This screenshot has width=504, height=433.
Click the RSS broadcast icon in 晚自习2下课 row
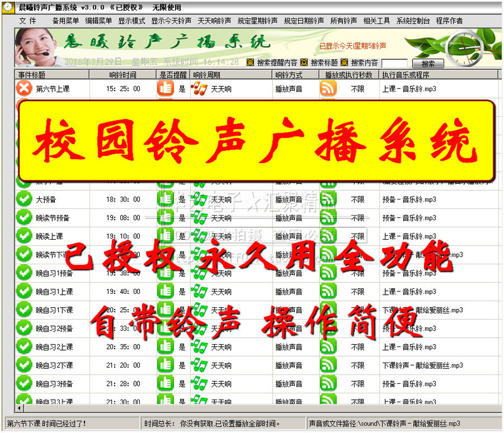tap(328, 365)
